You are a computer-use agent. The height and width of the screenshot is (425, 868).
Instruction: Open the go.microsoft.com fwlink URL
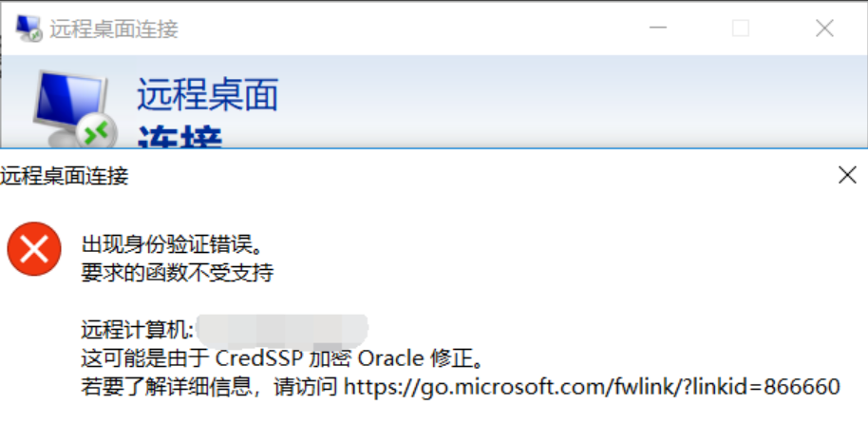(592, 387)
